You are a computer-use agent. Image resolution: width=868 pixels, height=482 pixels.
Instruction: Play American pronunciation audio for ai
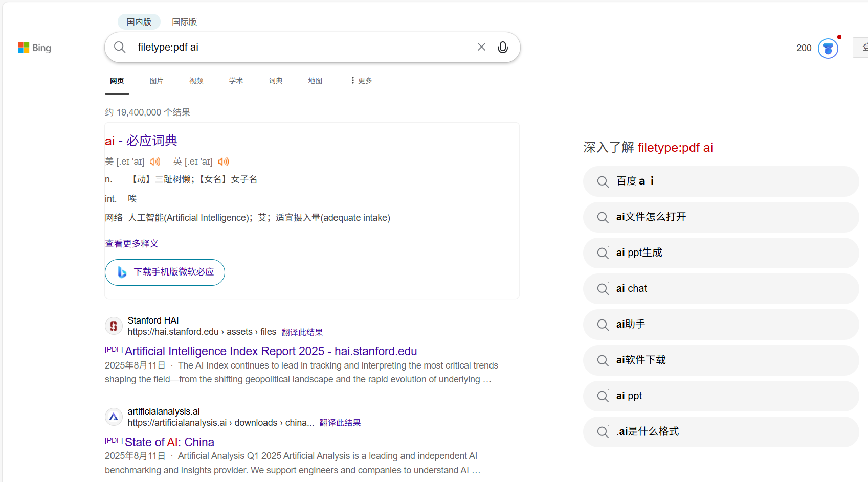click(155, 162)
